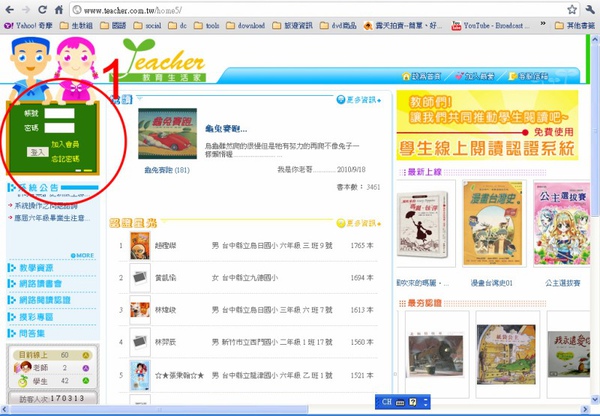The image size is (600, 416).
Task: Click the browser back arrow
Action: (x=10, y=9)
